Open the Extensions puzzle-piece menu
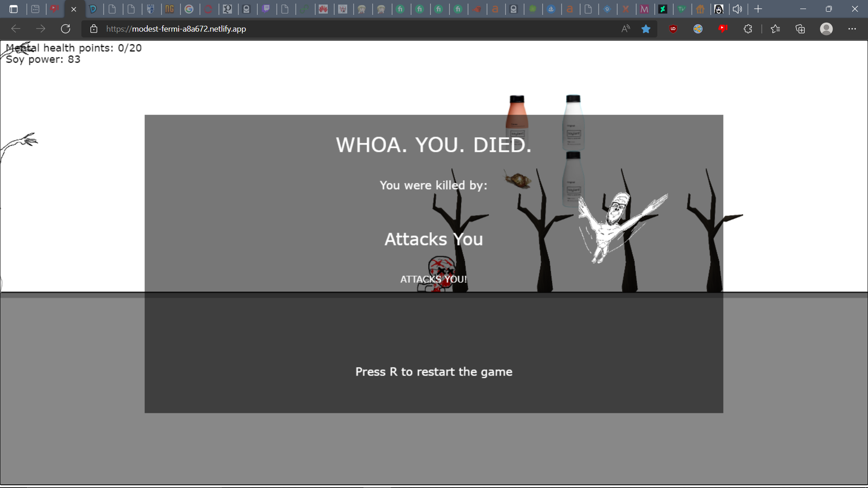868x488 pixels. click(748, 29)
